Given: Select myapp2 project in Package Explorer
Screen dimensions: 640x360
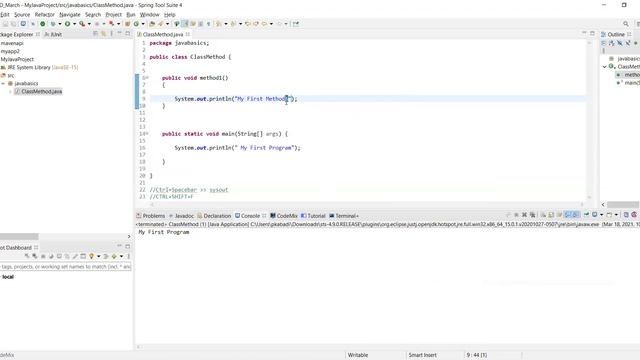Looking at the screenshot, I should (x=10, y=51).
